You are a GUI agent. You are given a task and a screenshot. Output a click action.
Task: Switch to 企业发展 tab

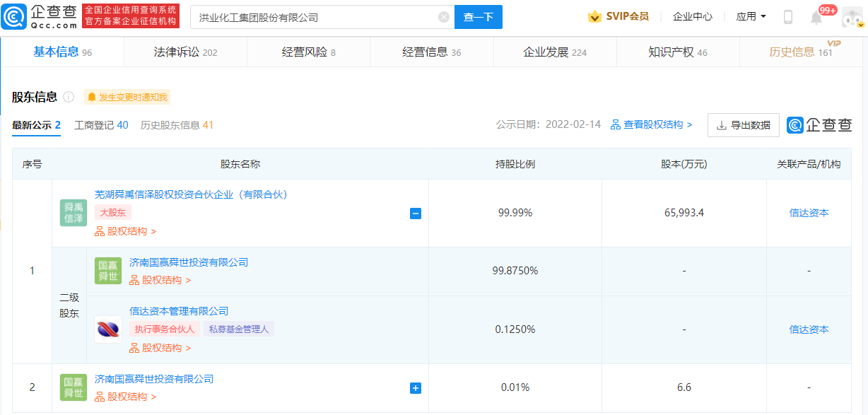(x=555, y=52)
